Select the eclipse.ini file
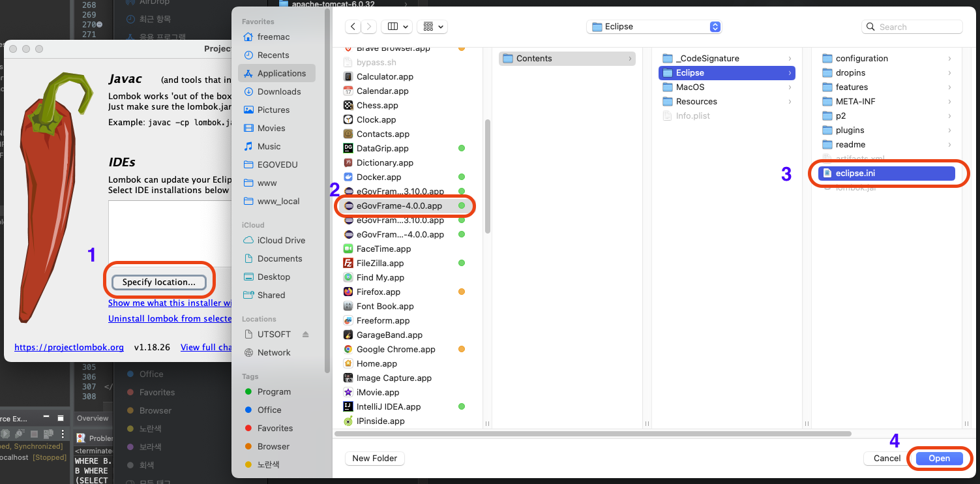This screenshot has width=980, height=484. 886,173
